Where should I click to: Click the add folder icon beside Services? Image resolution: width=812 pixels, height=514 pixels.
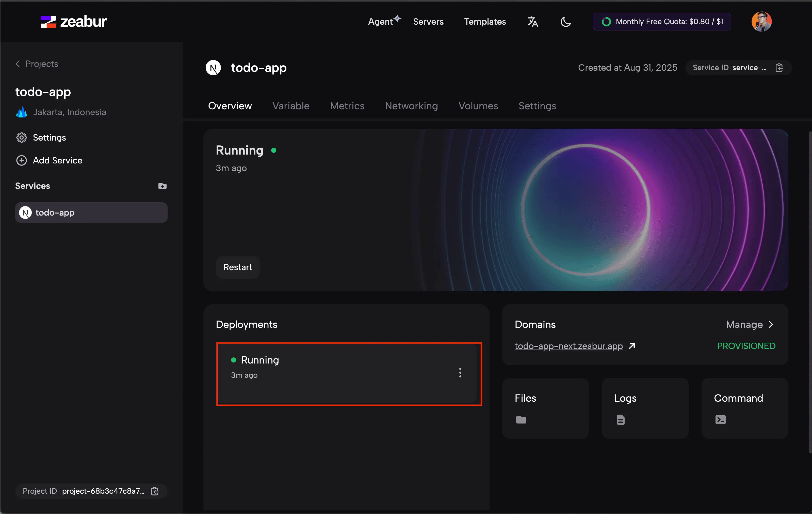(162, 186)
